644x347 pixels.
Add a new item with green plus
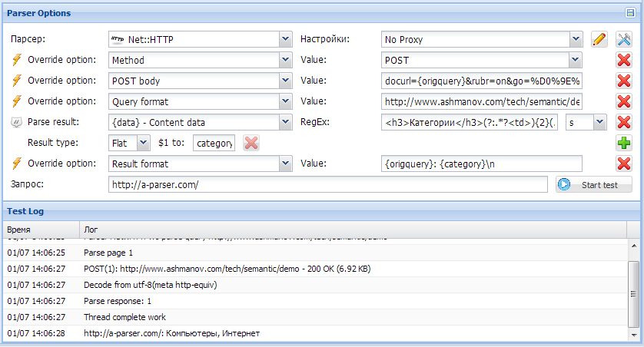pyautogui.click(x=624, y=143)
